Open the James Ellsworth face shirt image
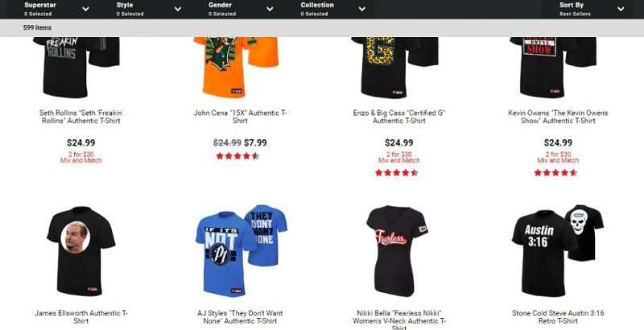 point(81,251)
